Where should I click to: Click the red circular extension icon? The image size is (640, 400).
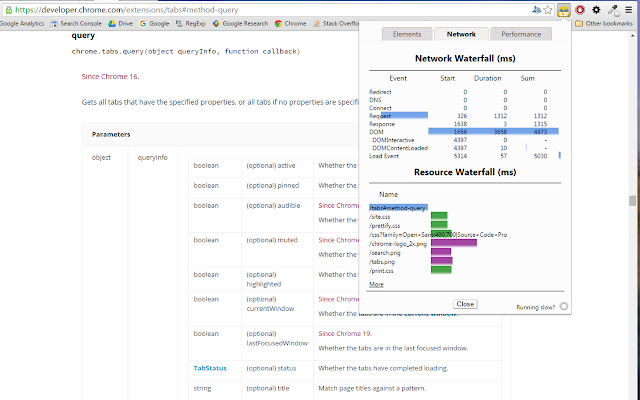click(580, 9)
